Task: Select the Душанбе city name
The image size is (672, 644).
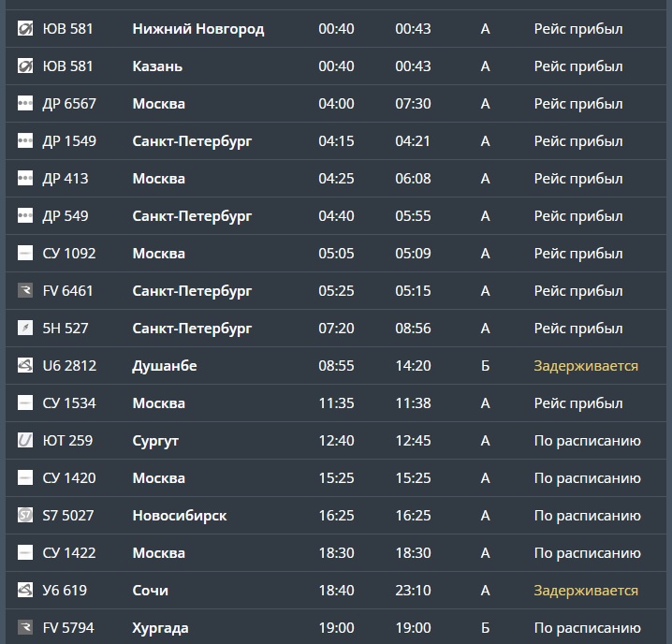Action: pyautogui.click(x=165, y=366)
